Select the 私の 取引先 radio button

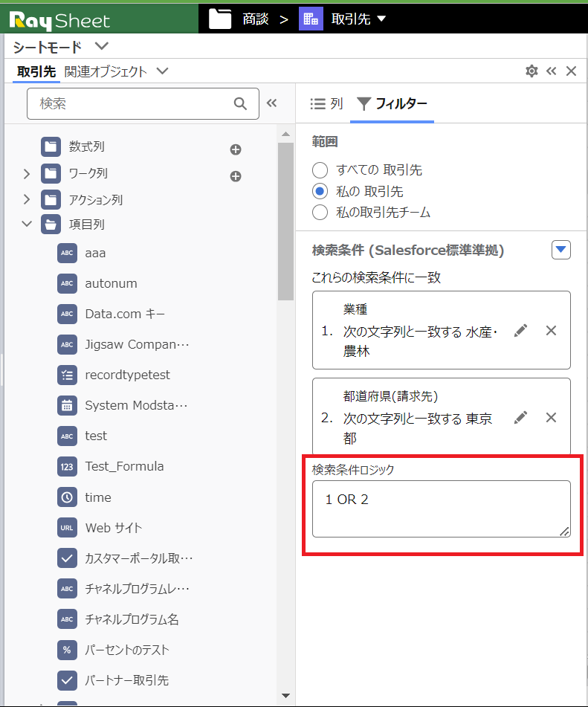pos(320,191)
